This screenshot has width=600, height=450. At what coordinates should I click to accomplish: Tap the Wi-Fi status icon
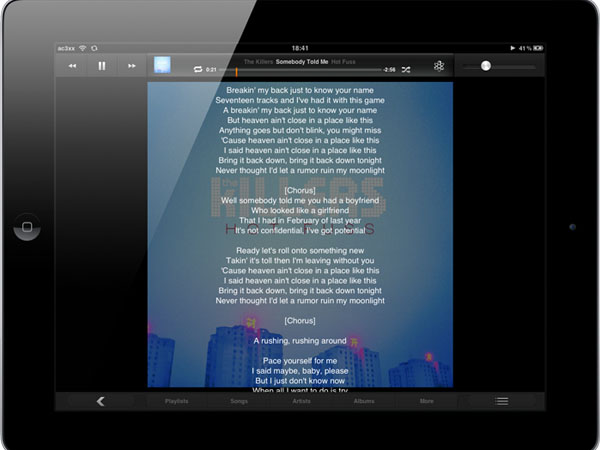[83, 48]
